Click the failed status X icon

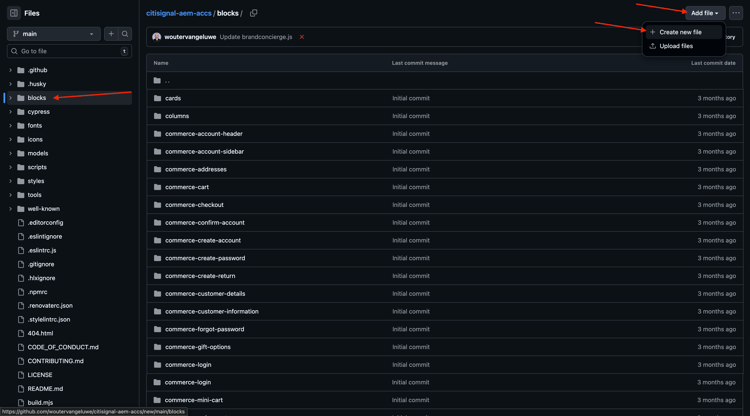(302, 37)
